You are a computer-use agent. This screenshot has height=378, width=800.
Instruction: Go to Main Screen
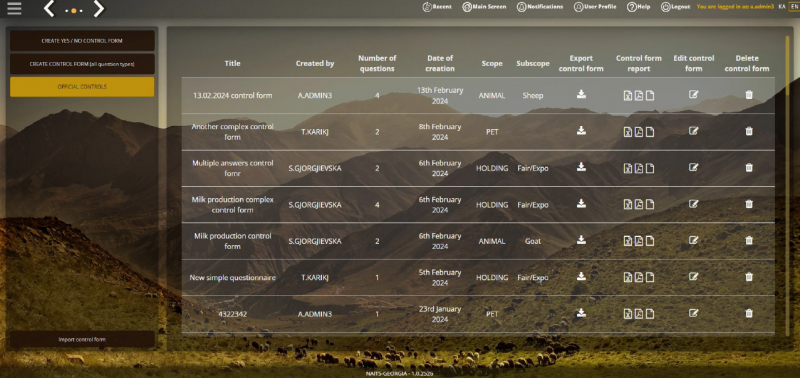coord(484,7)
